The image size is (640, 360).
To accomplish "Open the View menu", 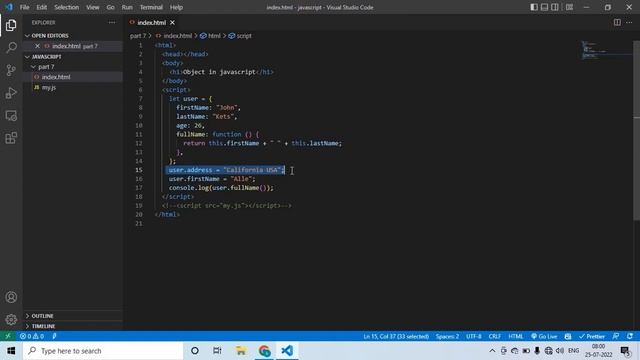I will [x=93, y=7].
